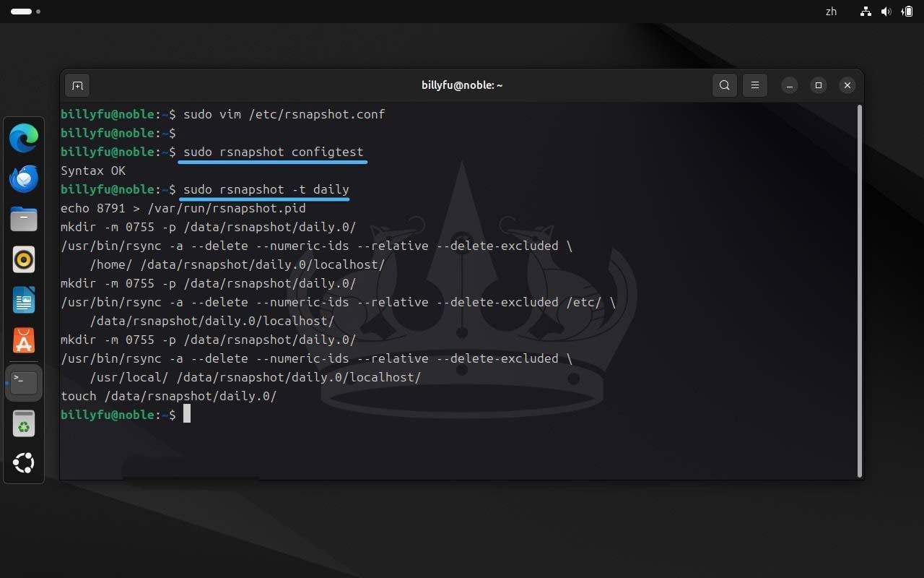The width and height of the screenshot is (924, 578).
Task: Open Ubuntu App Center from the dock
Action: click(24, 340)
